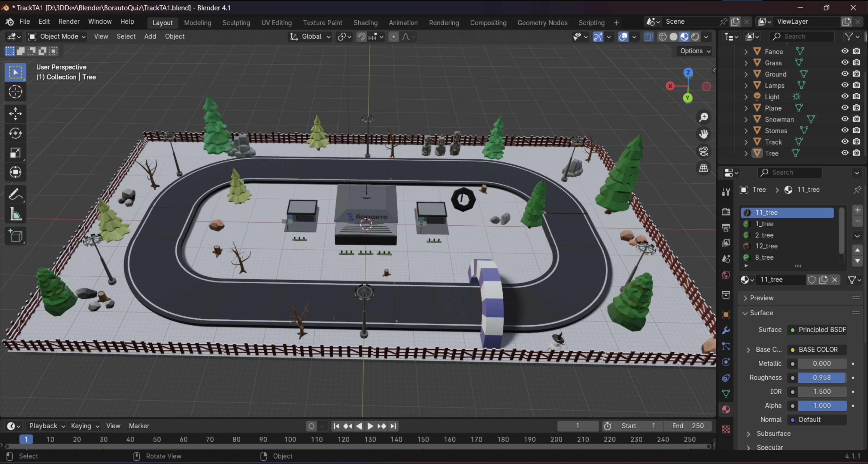Open the Modifiers wrench properties tab
This screenshot has height=464, width=868.
coord(726,330)
